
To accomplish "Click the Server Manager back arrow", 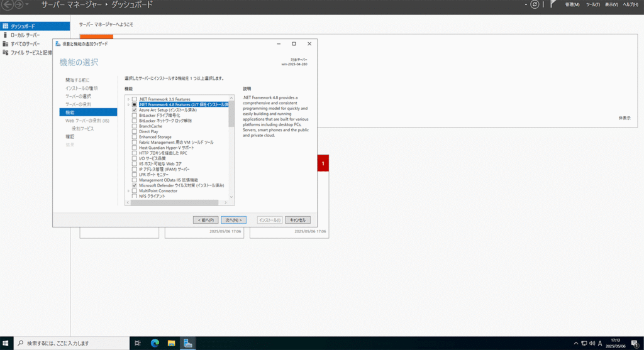I will click(8, 5).
